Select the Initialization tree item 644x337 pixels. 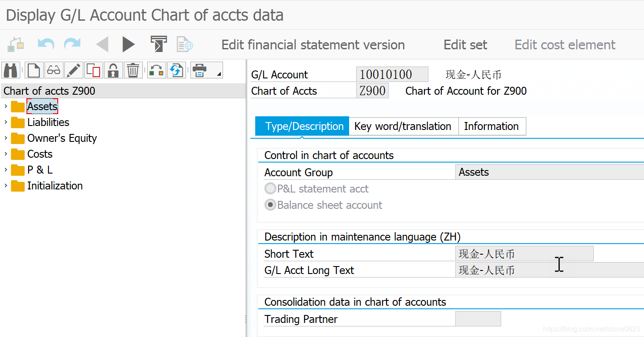(x=55, y=186)
